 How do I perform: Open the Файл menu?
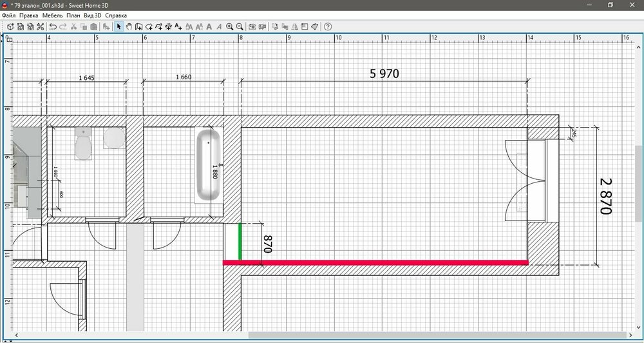(9, 15)
